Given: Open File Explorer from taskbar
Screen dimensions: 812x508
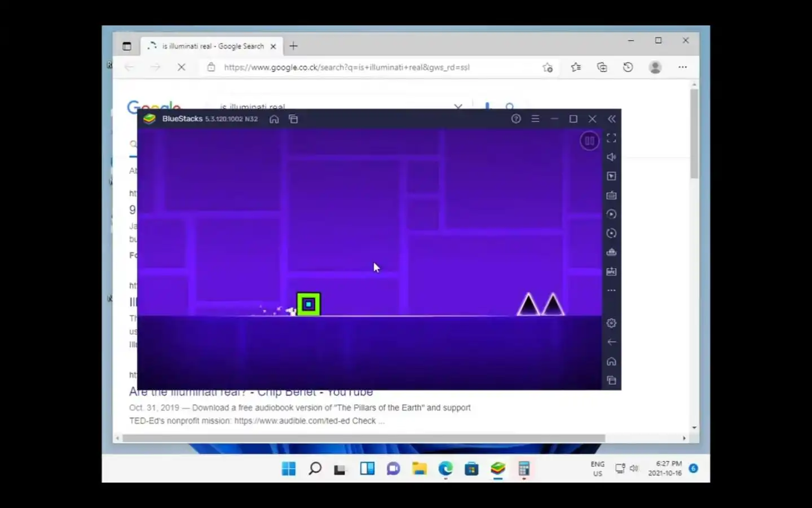Looking at the screenshot, I should click(x=419, y=468).
